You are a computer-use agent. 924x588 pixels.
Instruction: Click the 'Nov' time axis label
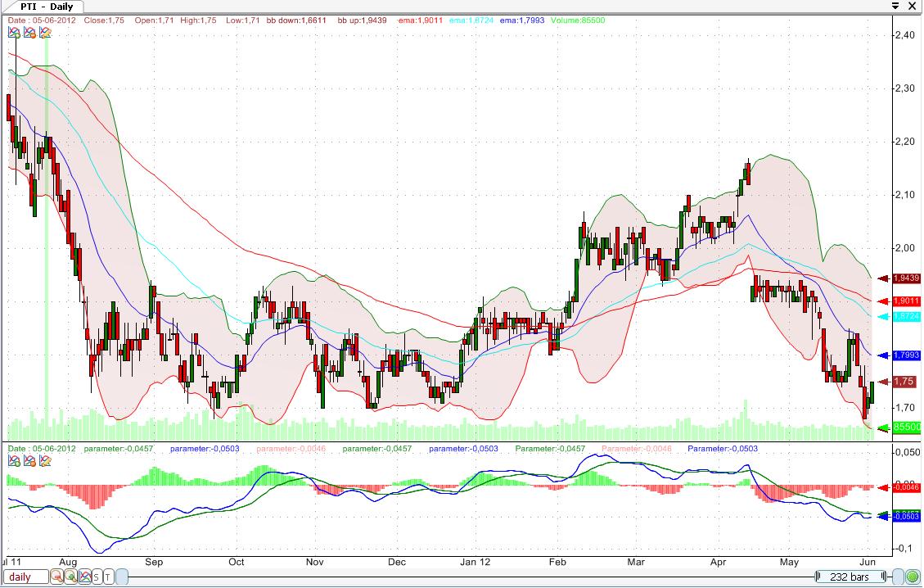pos(314,562)
